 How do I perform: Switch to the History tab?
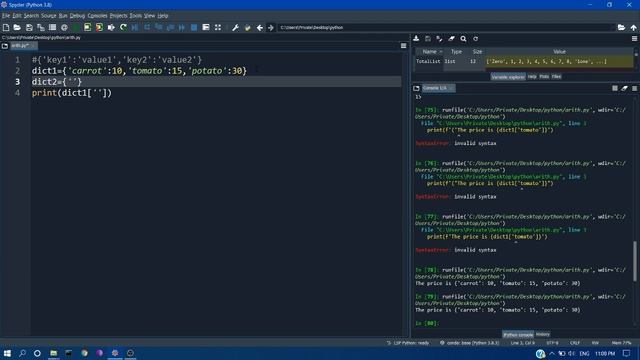[542, 334]
